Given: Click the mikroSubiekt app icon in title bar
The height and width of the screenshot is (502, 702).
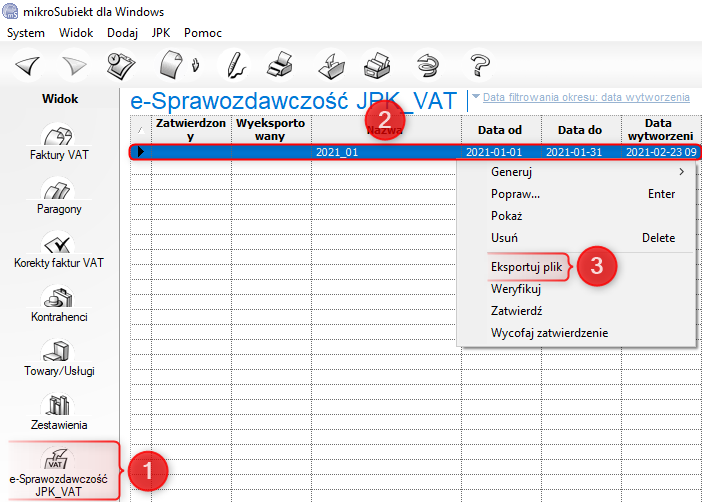Looking at the screenshot, I should coord(10,11).
